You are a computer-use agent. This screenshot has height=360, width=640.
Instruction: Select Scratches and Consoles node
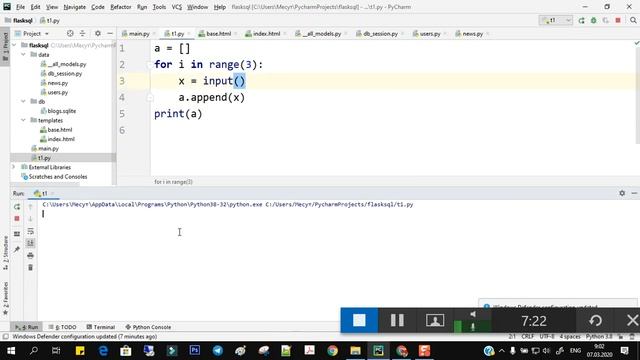click(54, 177)
